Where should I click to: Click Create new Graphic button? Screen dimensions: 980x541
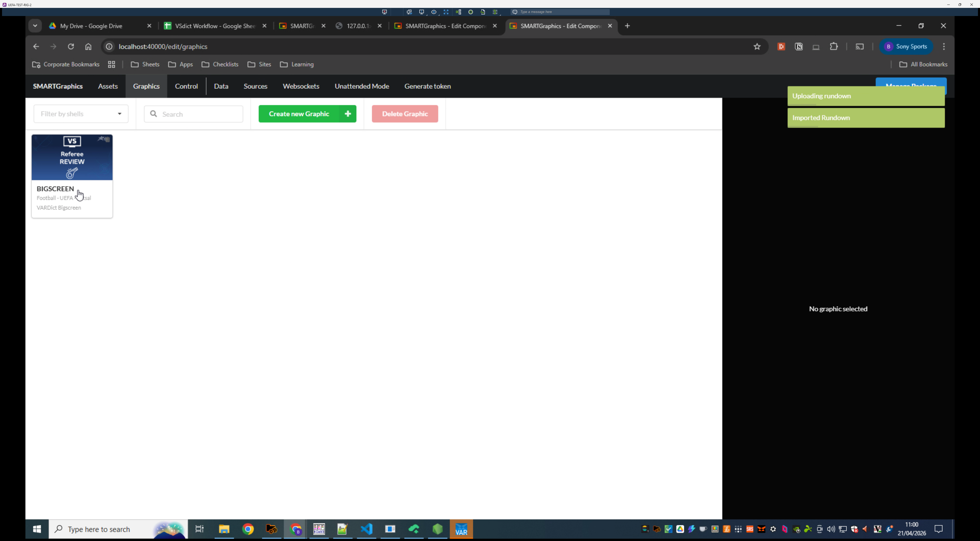coord(307,114)
